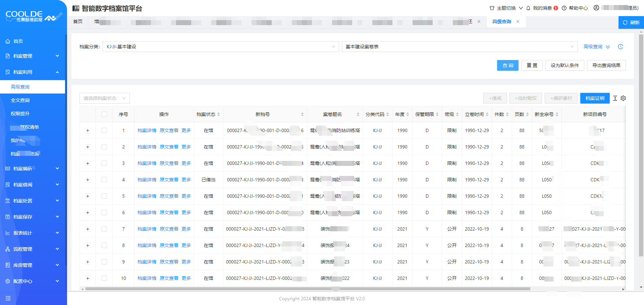Viewport: 644px width, 305px height.
Task: Sort by year column header
Action: point(402,114)
